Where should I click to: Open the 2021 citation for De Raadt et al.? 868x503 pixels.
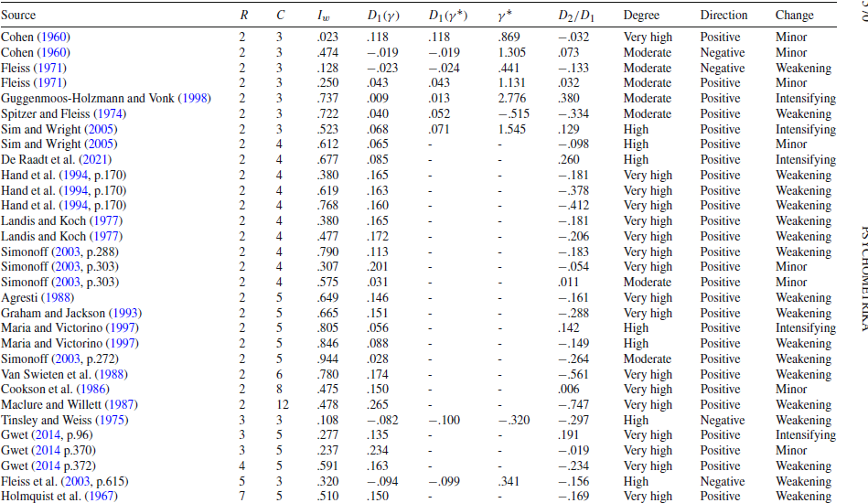pyautogui.click(x=95, y=160)
